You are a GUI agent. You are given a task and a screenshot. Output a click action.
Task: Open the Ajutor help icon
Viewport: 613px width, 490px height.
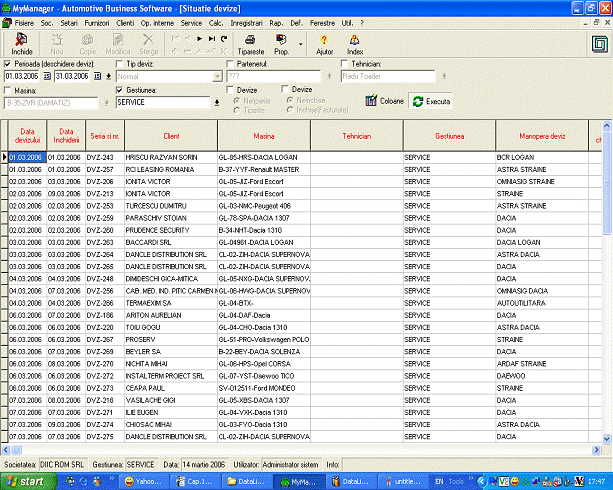click(325, 42)
